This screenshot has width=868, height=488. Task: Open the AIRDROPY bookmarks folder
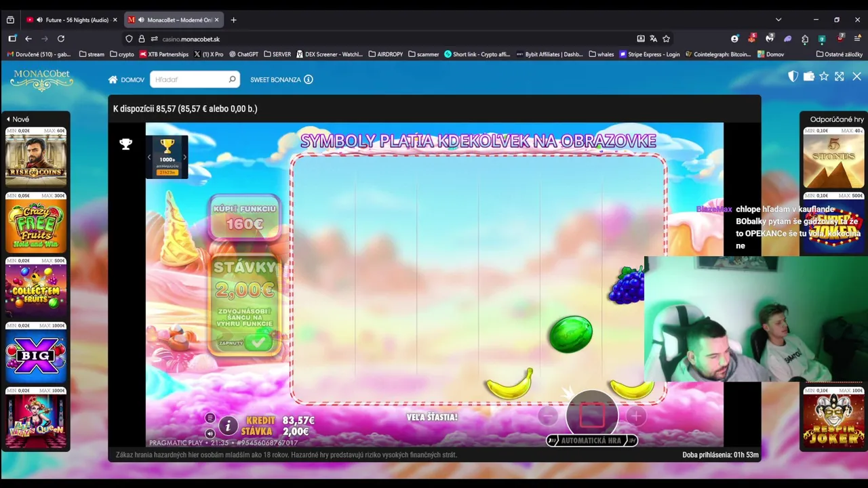pos(386,54)
